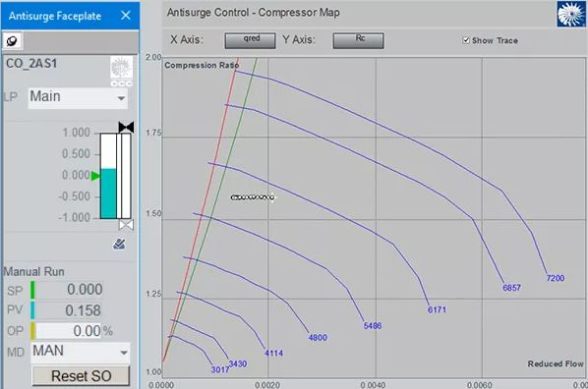Click the Reduced Flow axis label
588x389 pixels.
coord(556,363)
